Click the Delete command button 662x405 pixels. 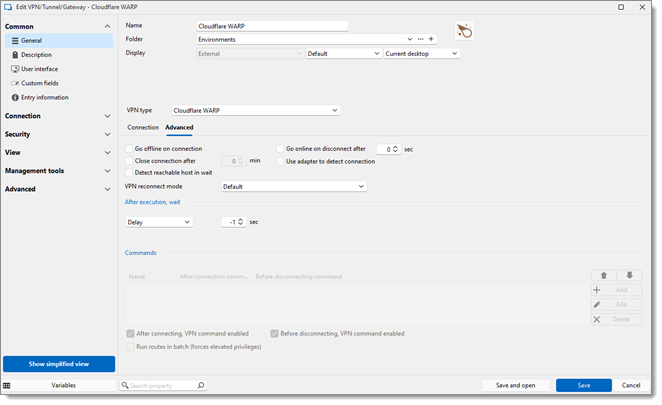(x=616, y=320)
